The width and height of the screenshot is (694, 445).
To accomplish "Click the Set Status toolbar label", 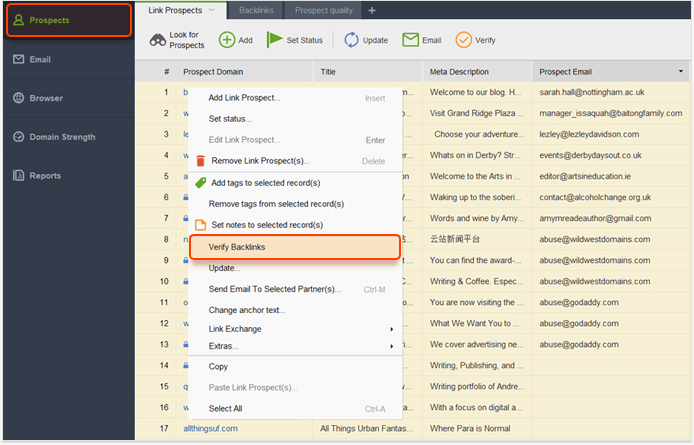I will pyautogui.click(x=305, y=40).
